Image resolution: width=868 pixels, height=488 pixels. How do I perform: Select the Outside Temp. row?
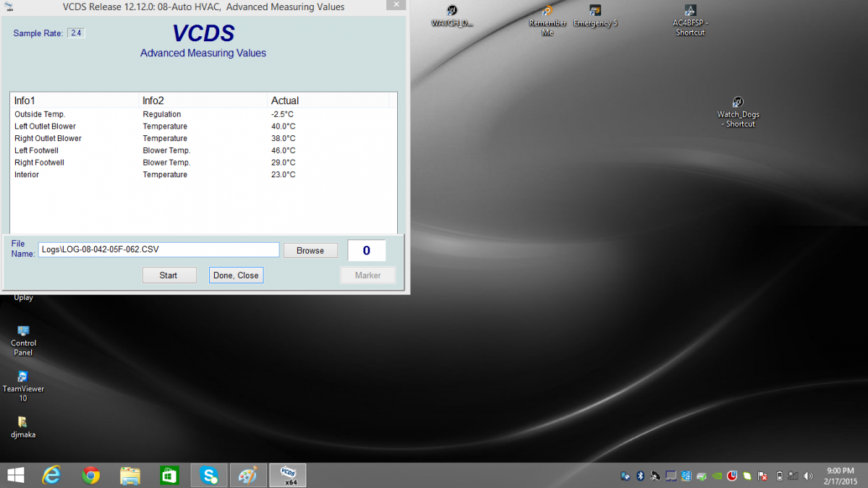(203, 114)
